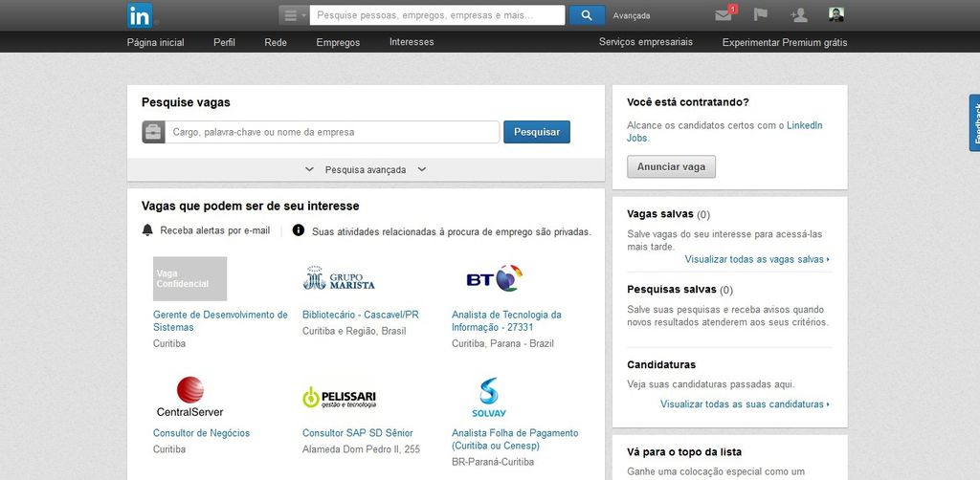Click the Pelissari logo

(340, 397)
